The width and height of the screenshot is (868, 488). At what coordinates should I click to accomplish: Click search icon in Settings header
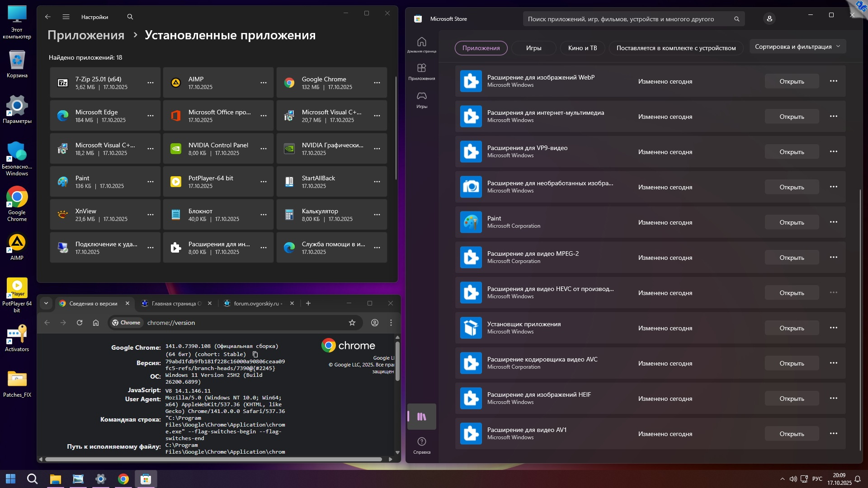130,17
